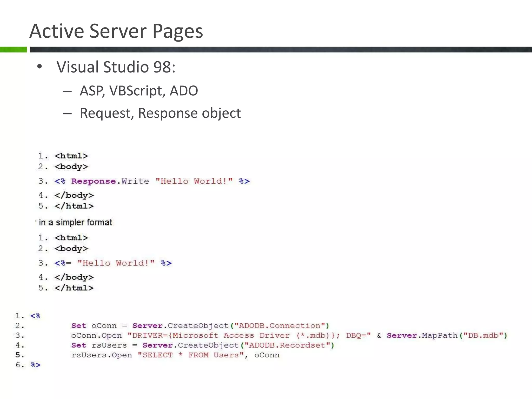The height and width of the screenshot is (399, 532).
Task: Click the closing %> tag on line 6
Action: tap(36, 365)
